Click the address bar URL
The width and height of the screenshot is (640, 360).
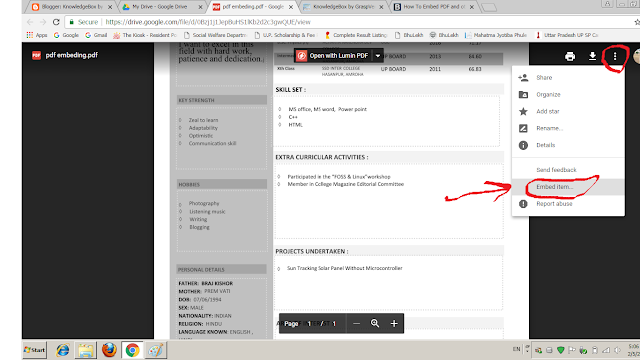point(208,22)
